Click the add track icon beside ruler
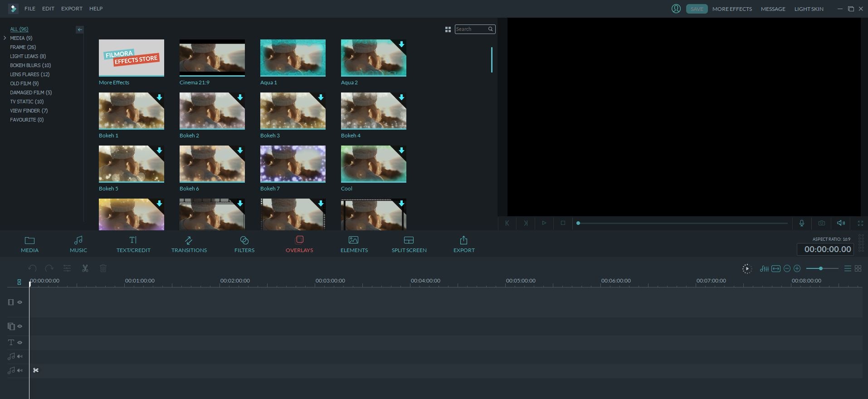The width and height of the screenshot is (868, 399). coord(19,282)
